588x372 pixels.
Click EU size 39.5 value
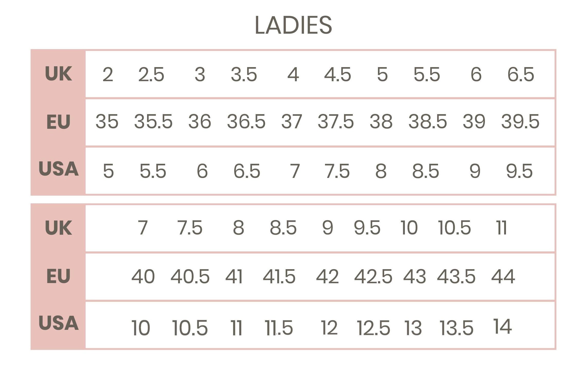[x=520, y=121]
